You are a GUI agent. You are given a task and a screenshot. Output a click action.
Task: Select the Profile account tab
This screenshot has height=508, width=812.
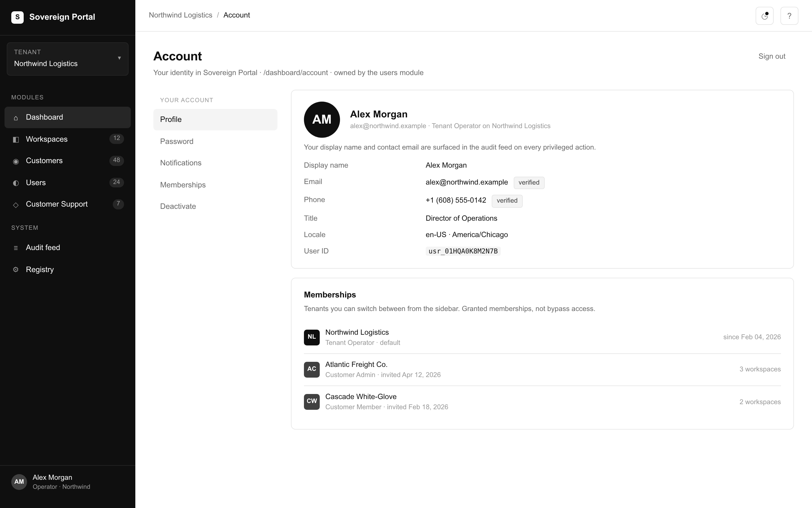(x=215, y=120)
